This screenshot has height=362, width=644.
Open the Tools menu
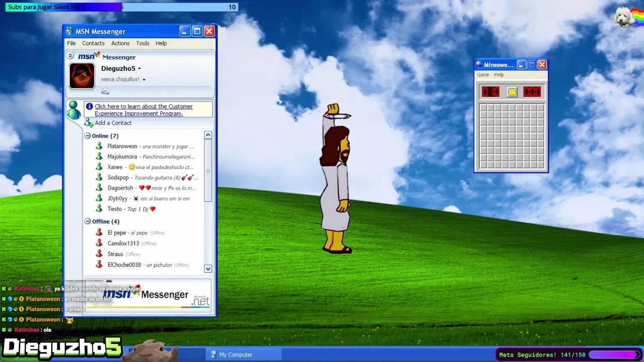[142, 43]
